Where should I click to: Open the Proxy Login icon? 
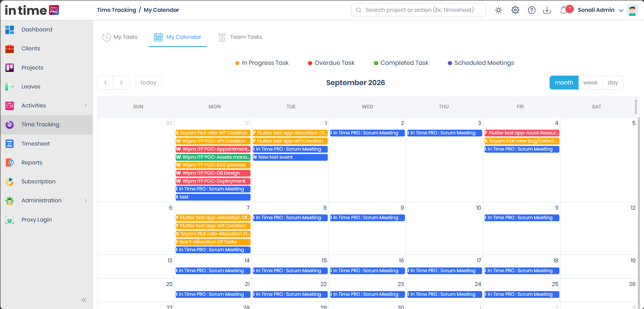(9, 220)
